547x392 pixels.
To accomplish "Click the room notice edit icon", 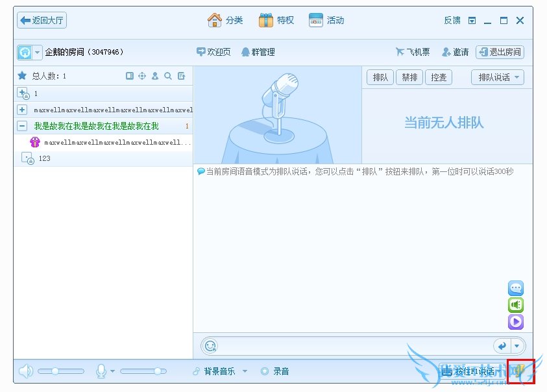I will [x=181, y=76].
